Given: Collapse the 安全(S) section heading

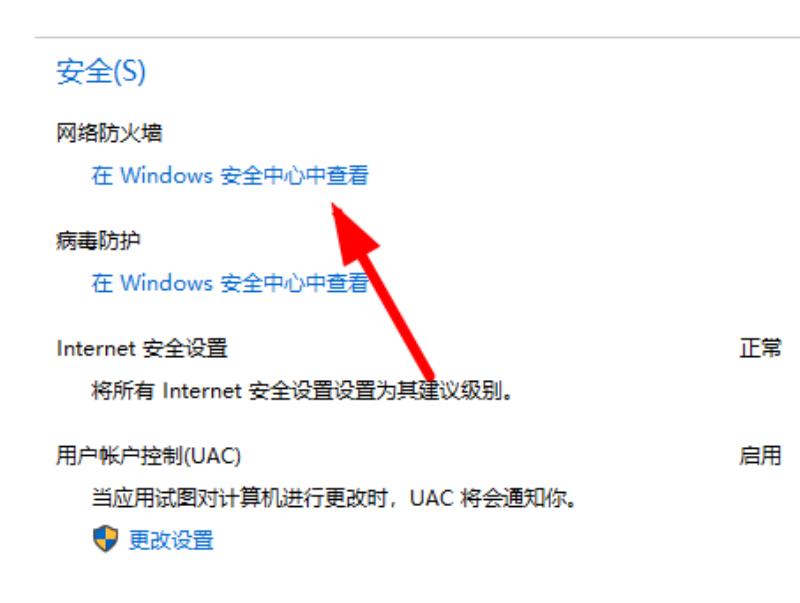Looking at the screenshot, I should click(101, 71).
